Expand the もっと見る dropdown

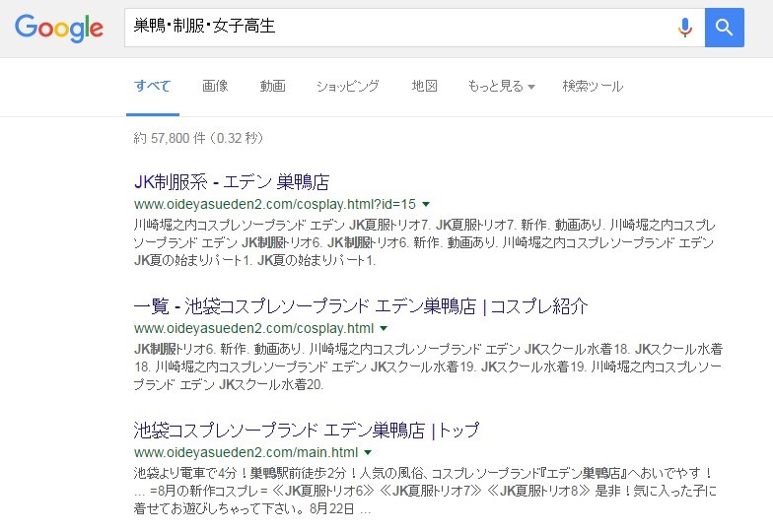(501, 87)
